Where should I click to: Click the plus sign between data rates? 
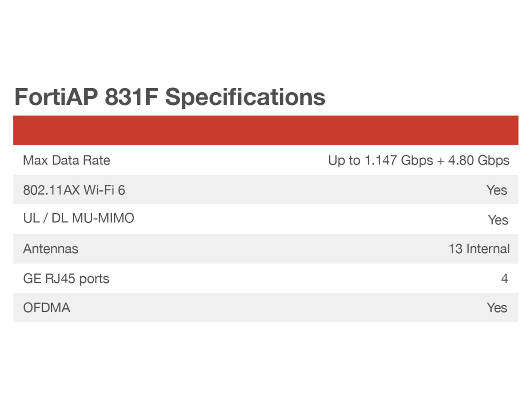pyautogui.click(x=440, y=161)
